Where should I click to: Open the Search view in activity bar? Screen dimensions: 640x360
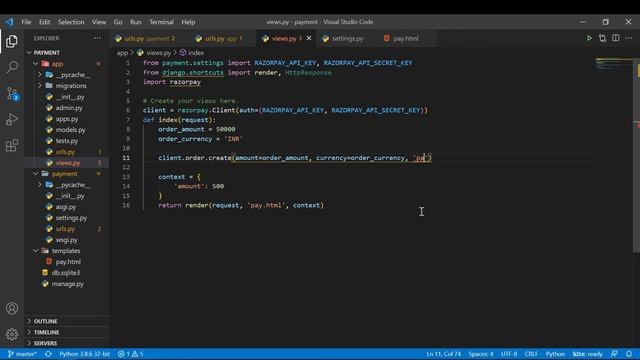[12, 67]
